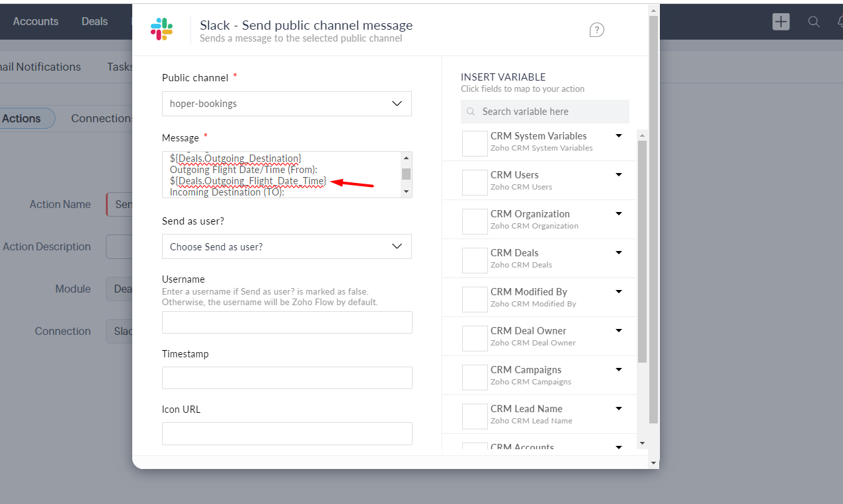Click the Action Description field behind dialog

coord(119,246)
